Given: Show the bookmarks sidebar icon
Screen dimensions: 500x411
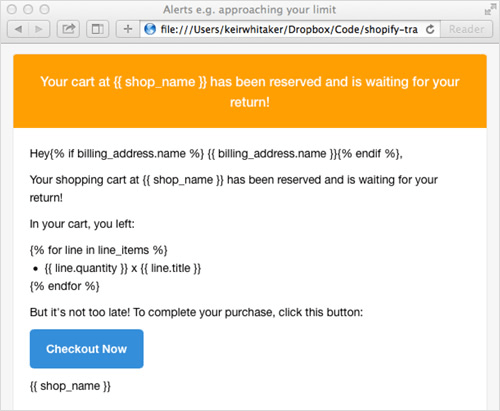Looking at the screenshot, I should [x=98, y=29].
